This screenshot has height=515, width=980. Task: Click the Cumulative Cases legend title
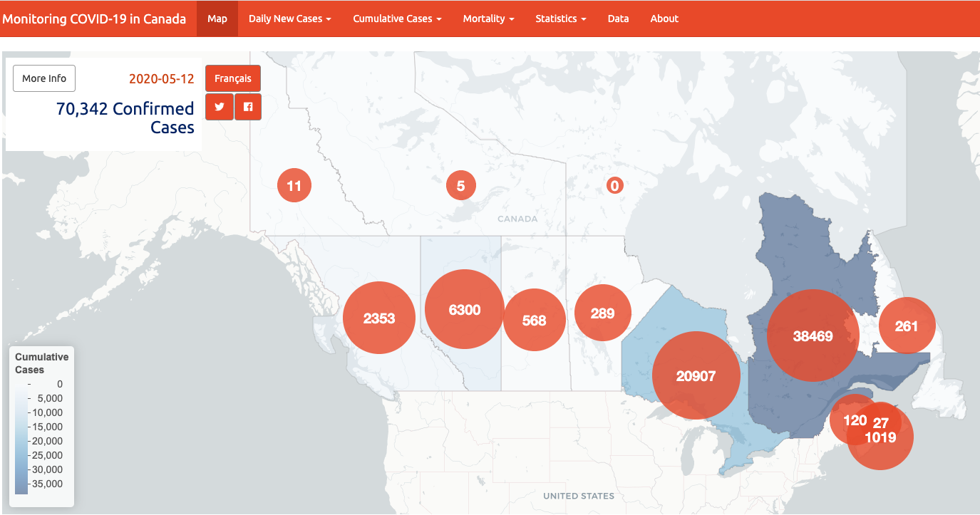click(x=42, y=363)
